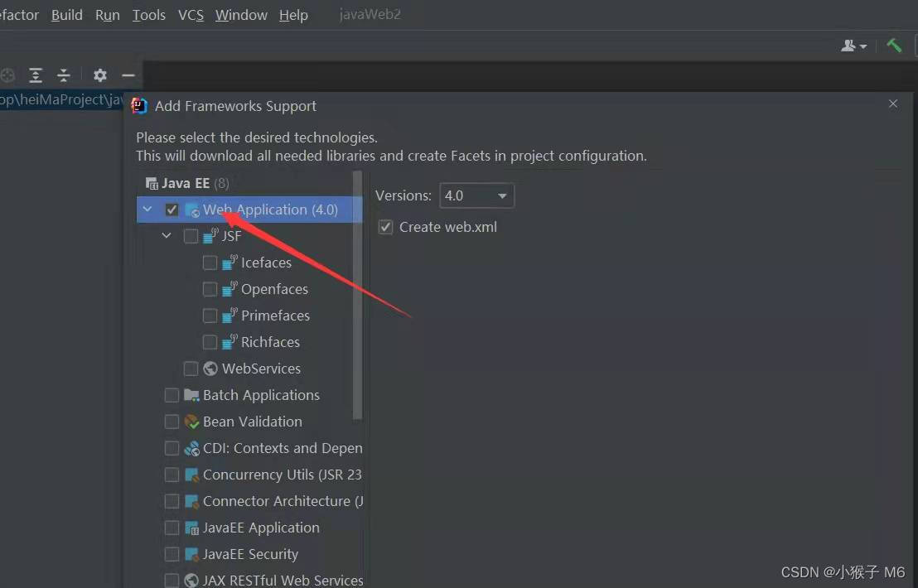918x588 pixels.
Task: Open the Versions 4.0 dropdown
Action: pos(476,195)
